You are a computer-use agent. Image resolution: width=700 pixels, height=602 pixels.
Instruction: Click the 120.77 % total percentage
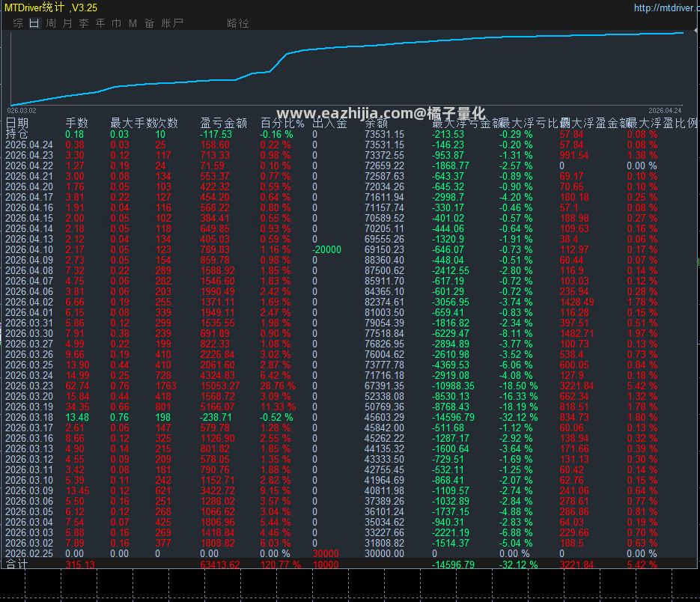pyautogui.click(x=280, y=565)
